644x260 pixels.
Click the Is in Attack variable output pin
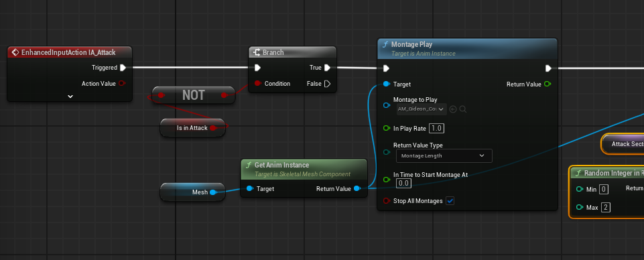click(212, 128)
